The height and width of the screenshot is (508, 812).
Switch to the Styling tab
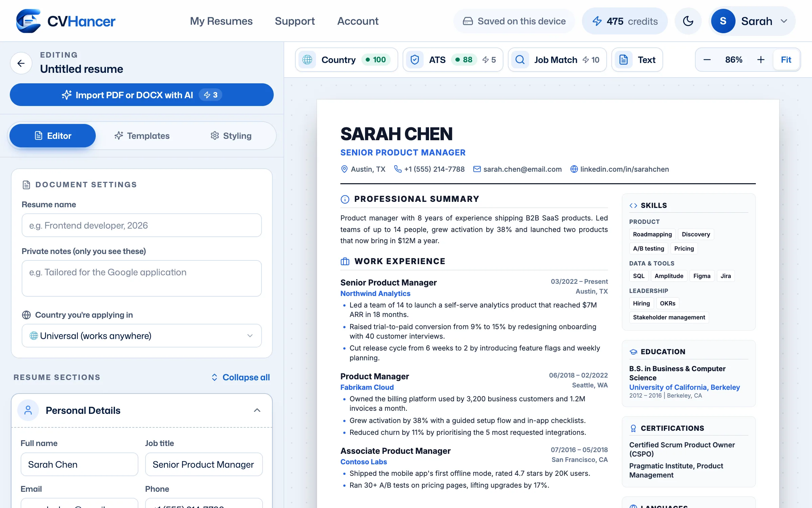231,136
